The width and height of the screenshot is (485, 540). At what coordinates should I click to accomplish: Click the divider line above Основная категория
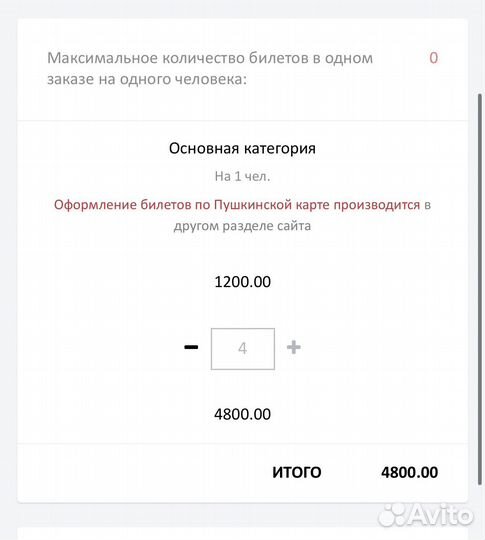click(242, 121)
